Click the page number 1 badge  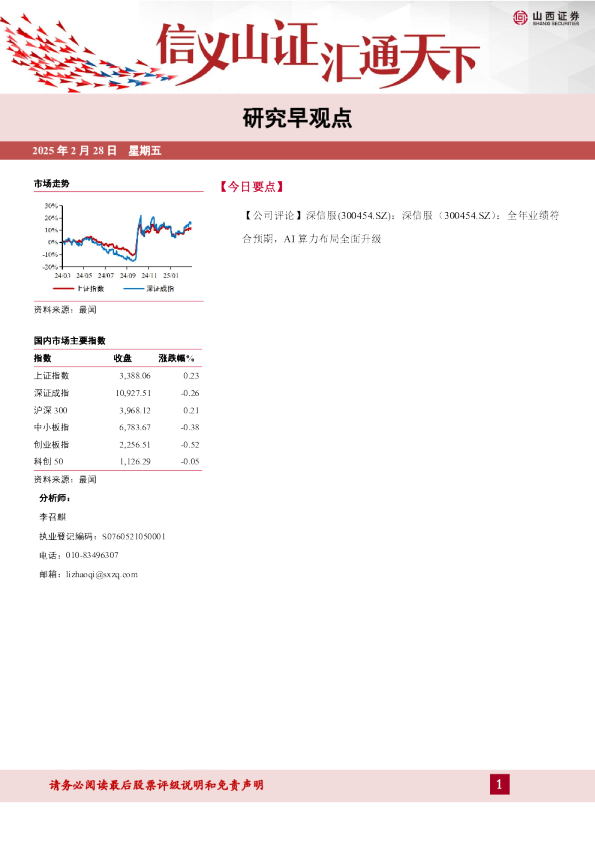499,785
